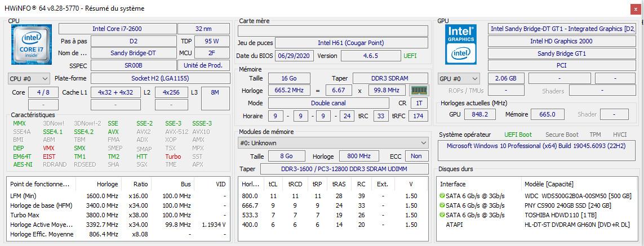Click the module size 8 Go field
The height and width of the screenshot is (246, 644).
pyautogui.click(x=286, y=156)
